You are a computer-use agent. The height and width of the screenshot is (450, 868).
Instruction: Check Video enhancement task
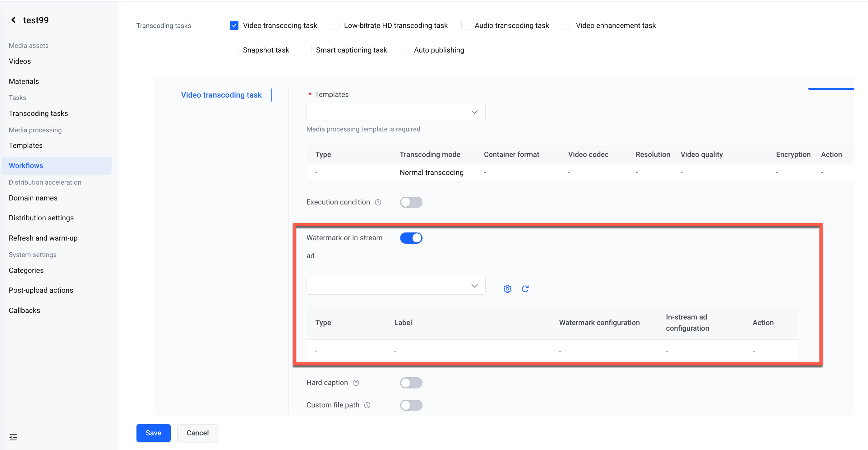[x=567, y=25]
